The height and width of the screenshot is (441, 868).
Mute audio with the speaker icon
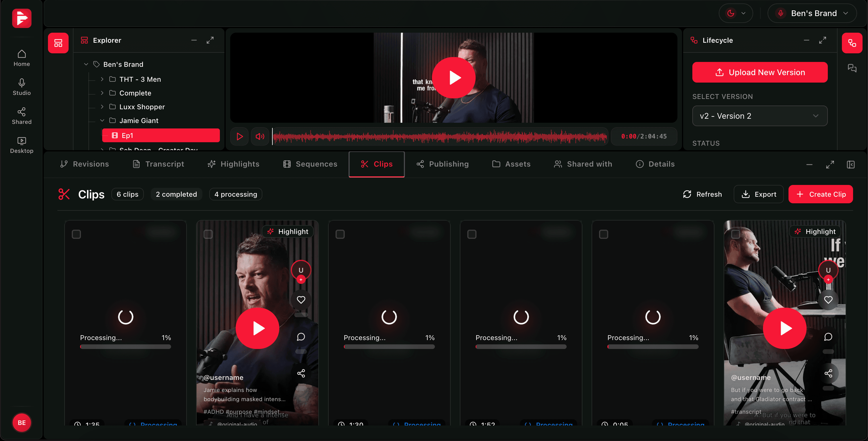click(x=259, y=136)
